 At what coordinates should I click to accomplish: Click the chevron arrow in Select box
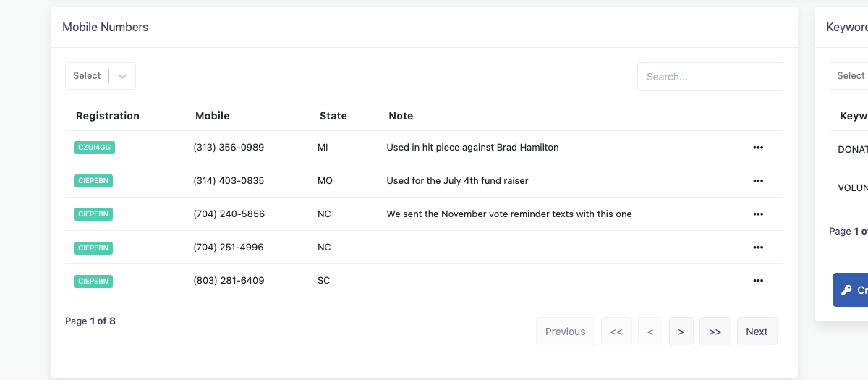[122, 76]
